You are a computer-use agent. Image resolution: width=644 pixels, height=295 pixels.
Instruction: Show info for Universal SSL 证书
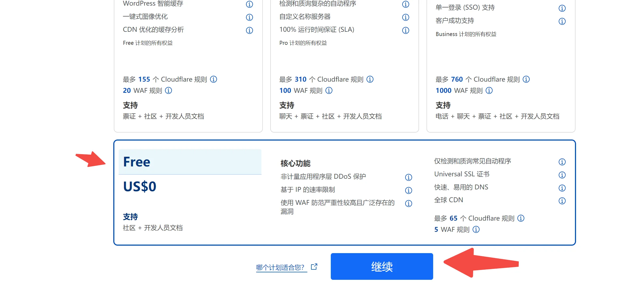click(x=562, y=175)
